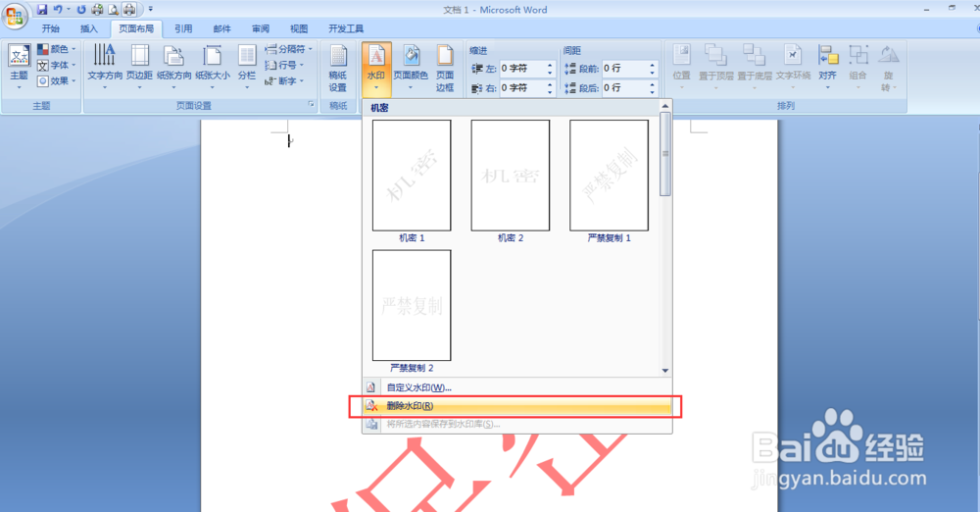Screen dimensions: 980x512
Task: Click the 水印 watermark button
Action: click(376, 69)
